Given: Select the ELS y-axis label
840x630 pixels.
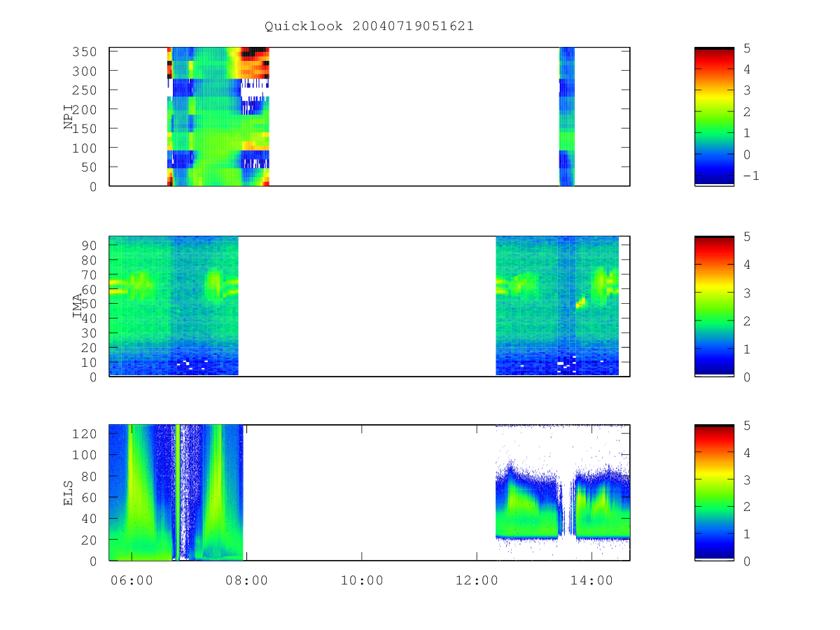Looking at the screenshot, I should point(69,493).
